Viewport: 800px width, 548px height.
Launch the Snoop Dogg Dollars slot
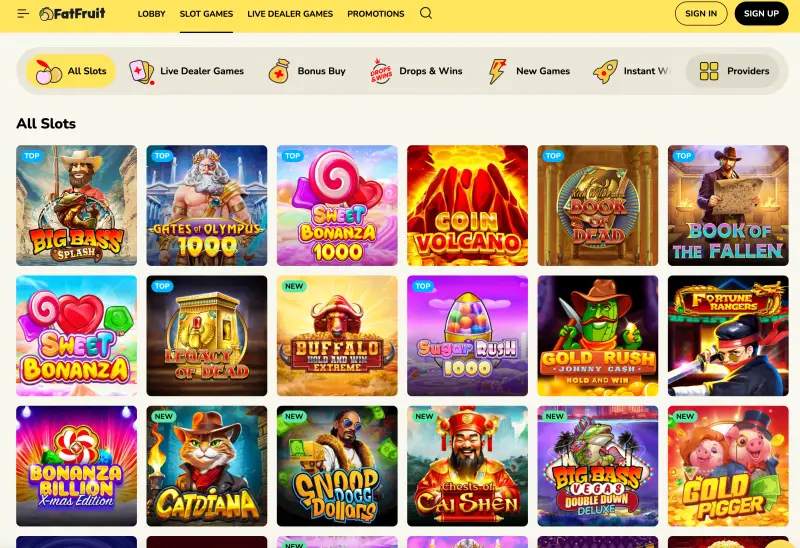[x=337, y=466]
